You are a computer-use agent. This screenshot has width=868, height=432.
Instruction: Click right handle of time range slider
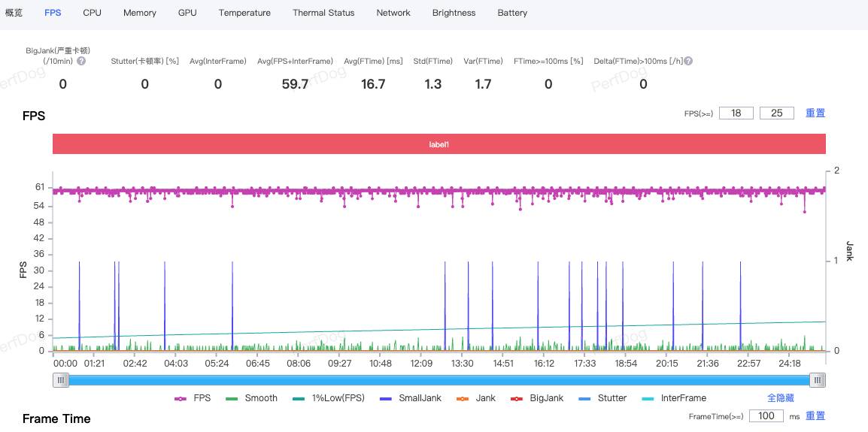pos(818,381)
